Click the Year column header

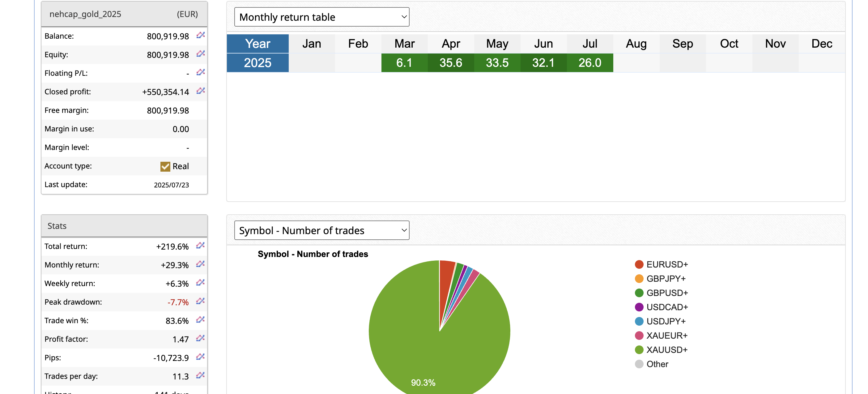pos(258,44)
